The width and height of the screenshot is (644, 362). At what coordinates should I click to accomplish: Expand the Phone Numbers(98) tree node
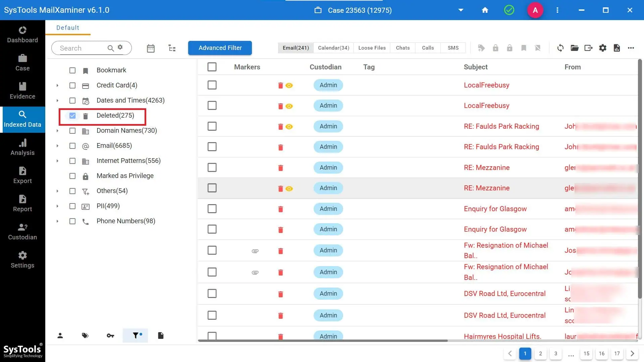pyautogui.click(x=57, y=221)
